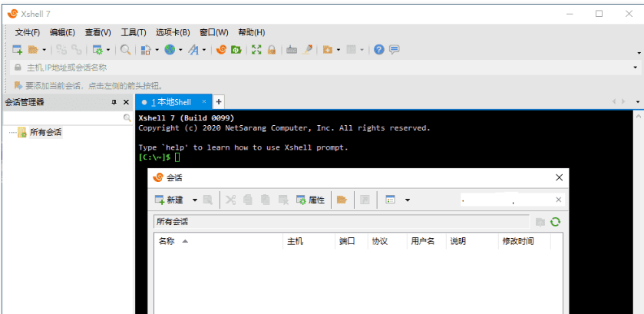Click the gray search icon beside New dropdown
The width and height of the screenshot is (644, 314).
[208, 200]
